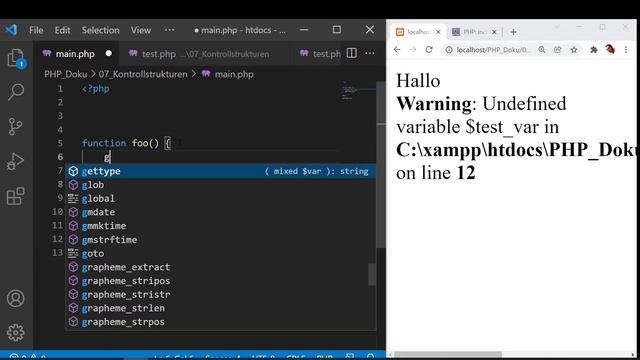
Task: Open the browser zoom magnifier icon
Action: point(542,49)
